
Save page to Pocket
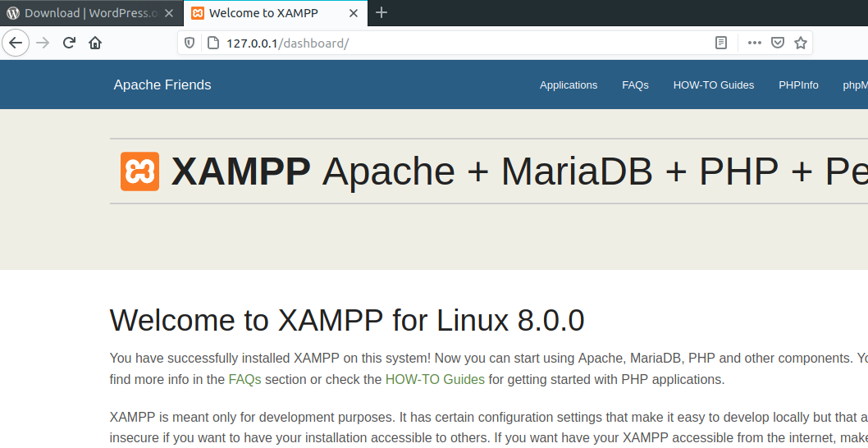click(x=778, y=43)
